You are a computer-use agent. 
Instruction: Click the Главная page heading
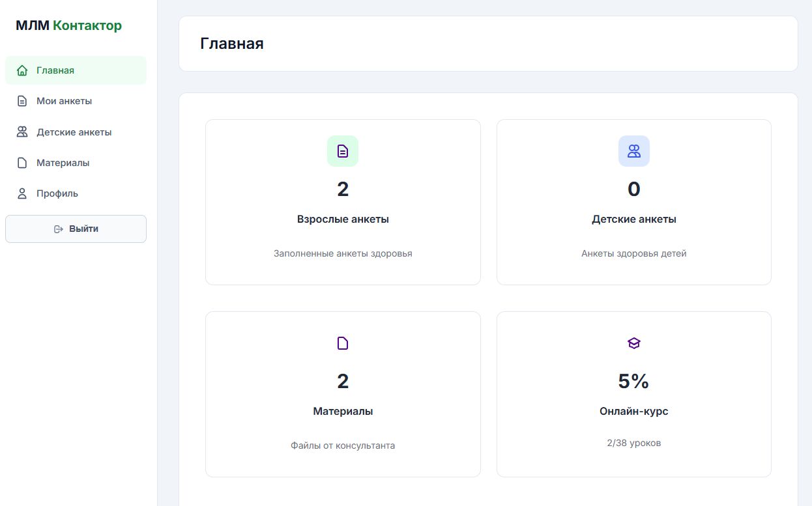(x=232, y=44)
